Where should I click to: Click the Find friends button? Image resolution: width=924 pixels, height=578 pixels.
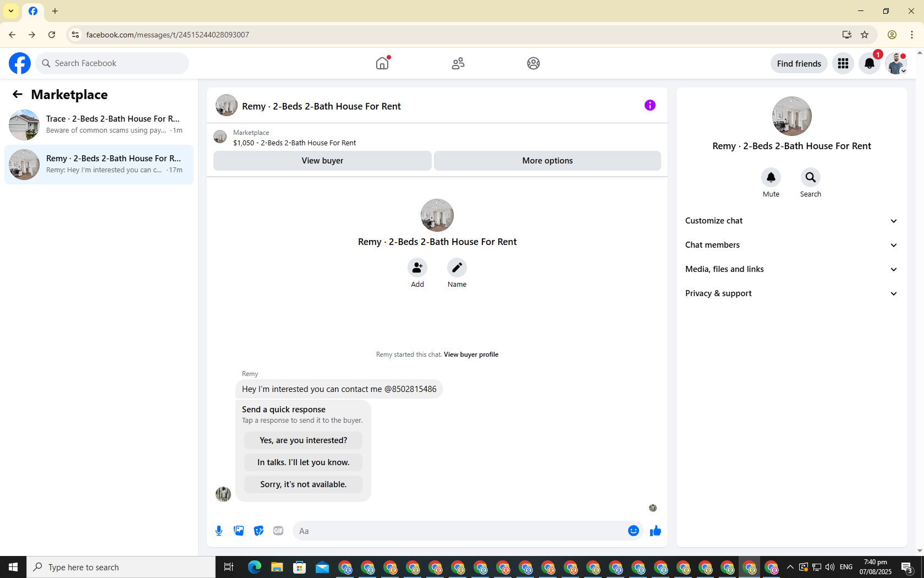click(x=799, y=63)
